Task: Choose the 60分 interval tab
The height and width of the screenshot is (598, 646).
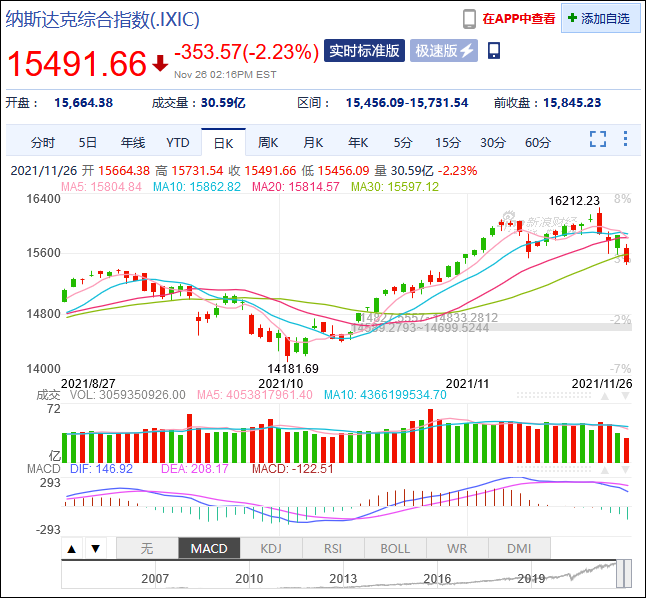Action: click(538, 143)
